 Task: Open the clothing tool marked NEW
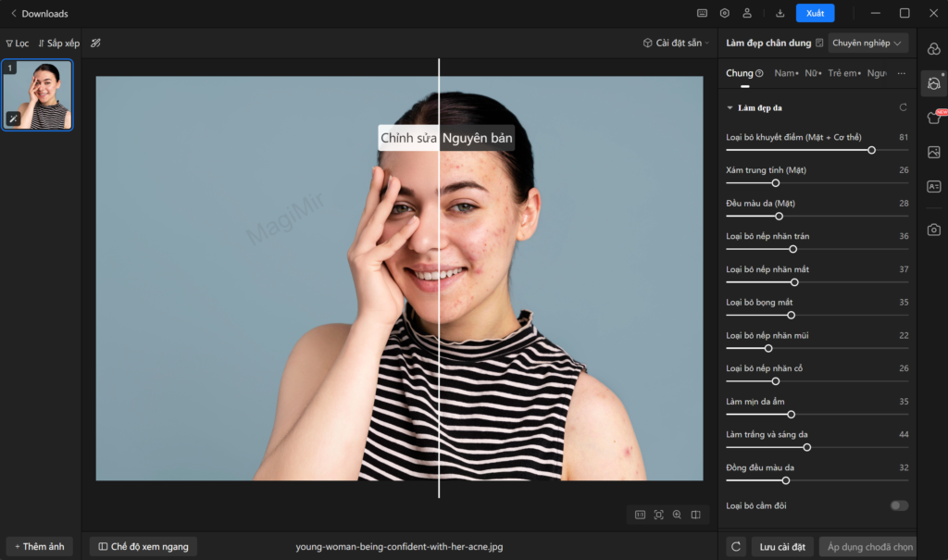point(931,118)
